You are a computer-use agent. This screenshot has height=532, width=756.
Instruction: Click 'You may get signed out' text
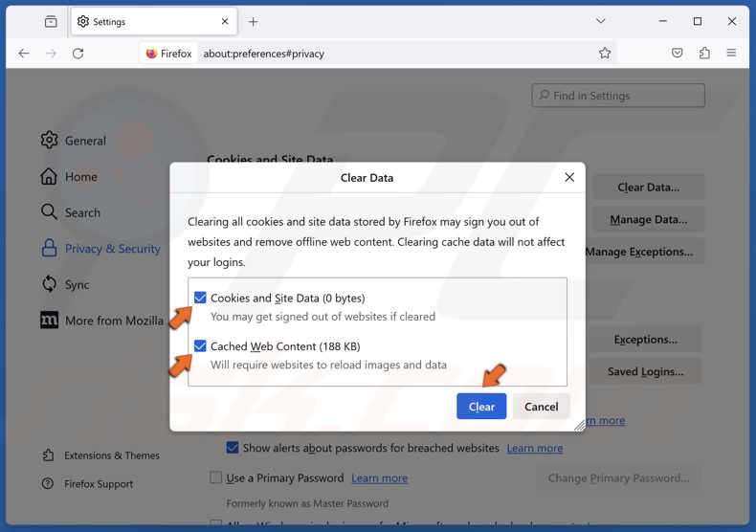(x=322, y=317)
